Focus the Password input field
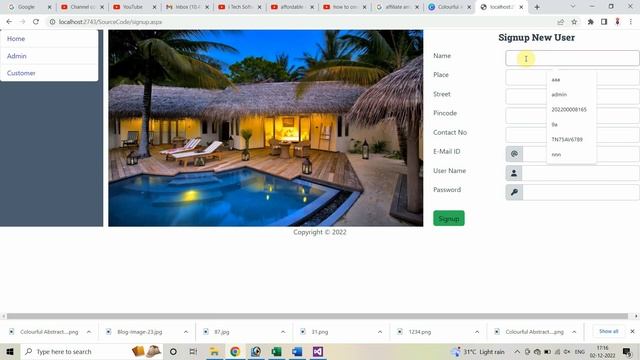This screenshot has width=640, height=360. [x=580, y=192]
